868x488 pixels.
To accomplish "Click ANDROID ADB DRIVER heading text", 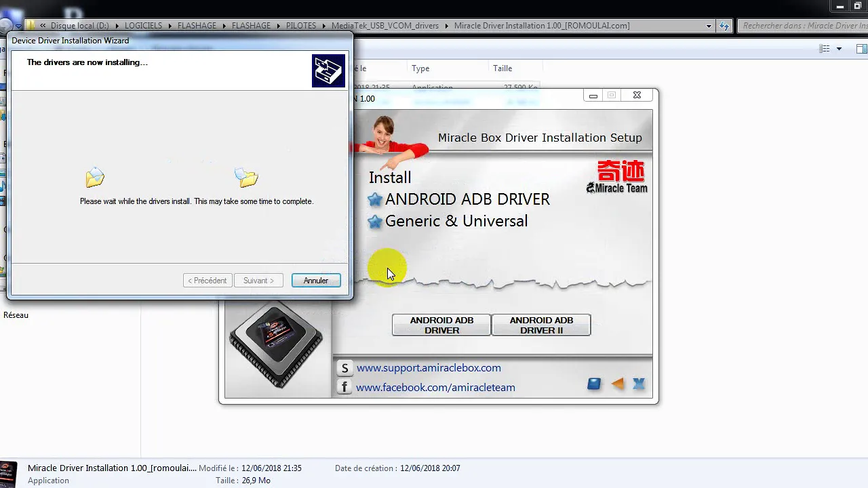I will click(467, 199).
